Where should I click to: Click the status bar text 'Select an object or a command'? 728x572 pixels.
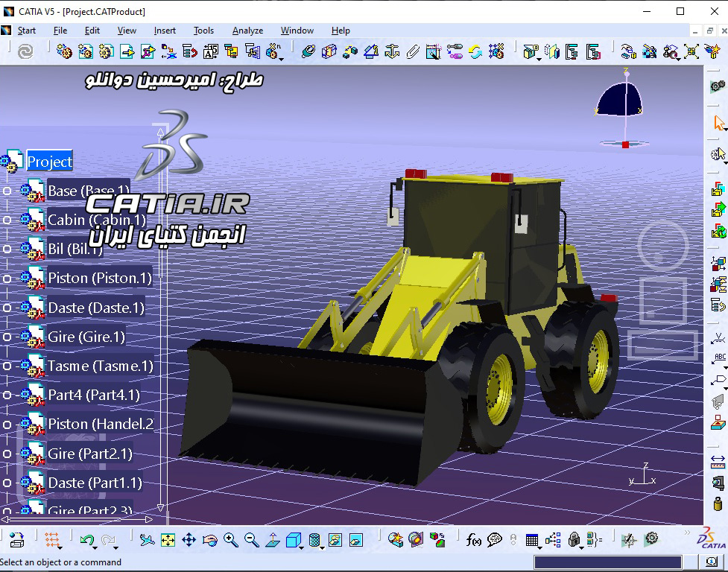pyautogui.click(x=61, y=562)
